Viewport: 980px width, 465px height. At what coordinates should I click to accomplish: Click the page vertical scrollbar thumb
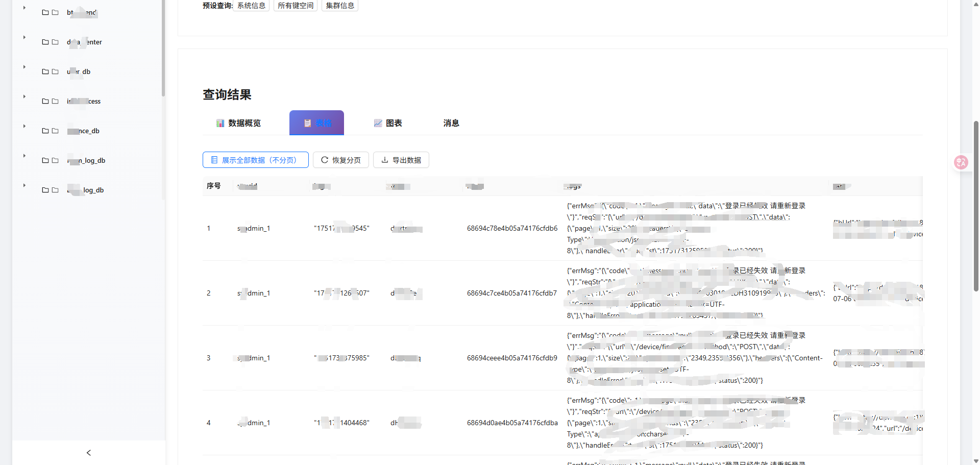pyautogui.click(x=976, y=206)
